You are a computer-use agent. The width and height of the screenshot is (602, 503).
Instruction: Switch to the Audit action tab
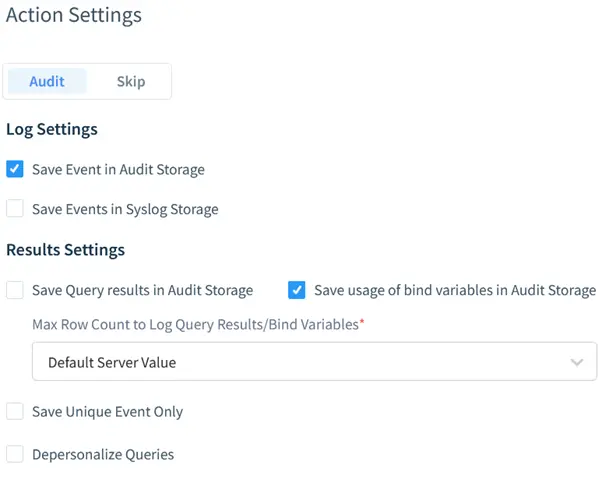click(47, 82)
